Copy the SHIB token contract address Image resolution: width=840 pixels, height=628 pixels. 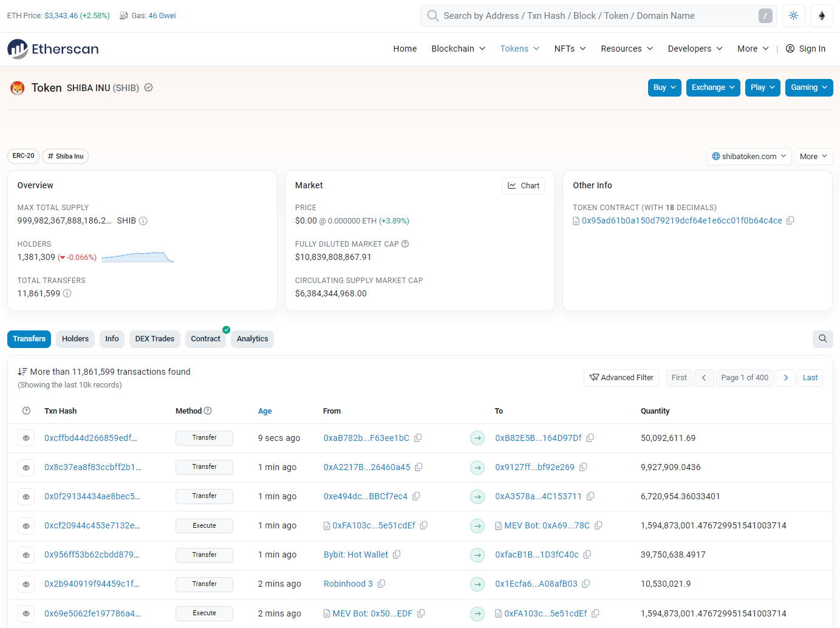coord(790,220)
